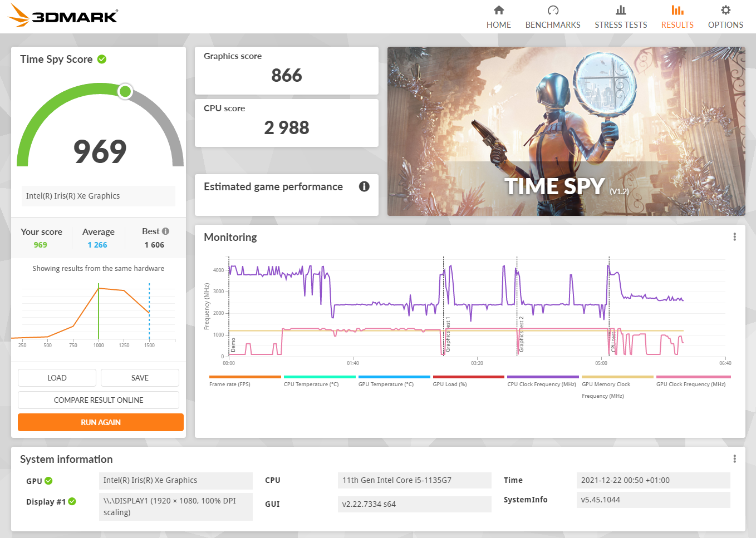
Task: Open System information three-dot menu
Action: coord(734,459)
